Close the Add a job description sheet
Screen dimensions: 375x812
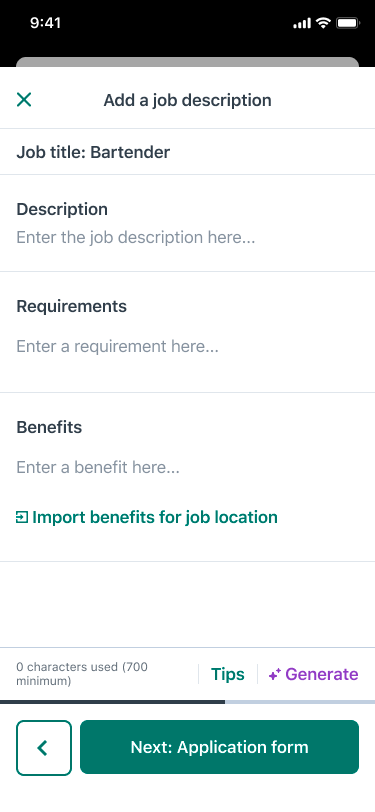click(24, 99)
